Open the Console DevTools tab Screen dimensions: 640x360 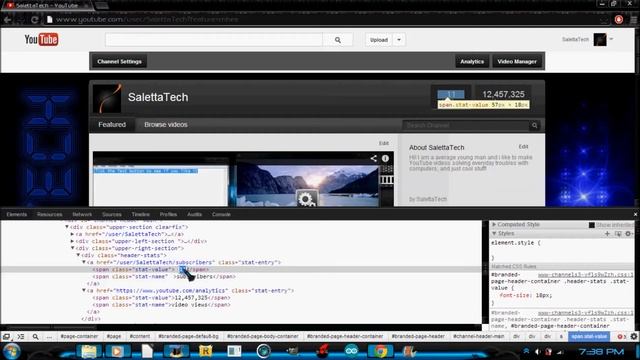coord(221,214)
